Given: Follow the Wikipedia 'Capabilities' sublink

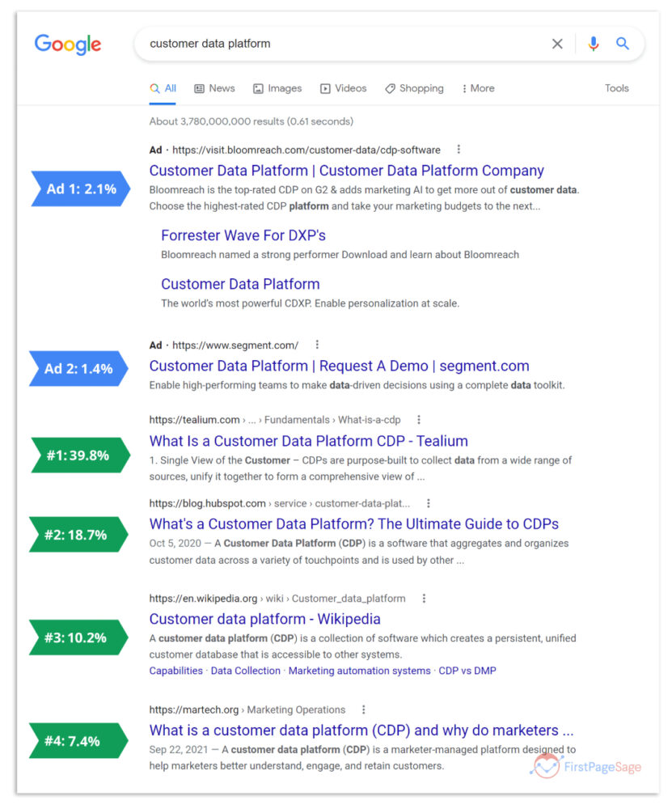Looking at the screenshot, I should tap(175, 671).
